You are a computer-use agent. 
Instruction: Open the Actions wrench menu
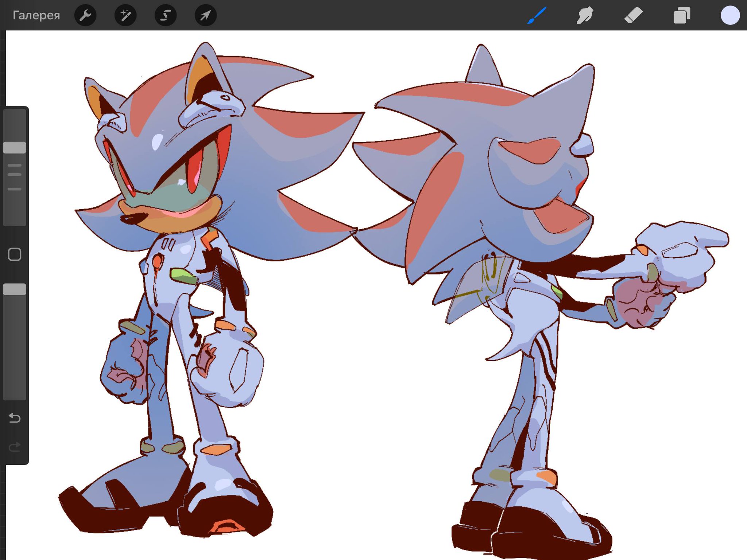(x=85, y=15)
